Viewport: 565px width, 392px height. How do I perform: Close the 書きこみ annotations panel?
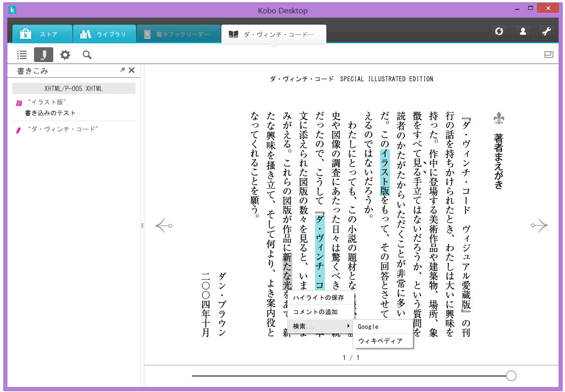pyautogui.click(x=132, y=70)
